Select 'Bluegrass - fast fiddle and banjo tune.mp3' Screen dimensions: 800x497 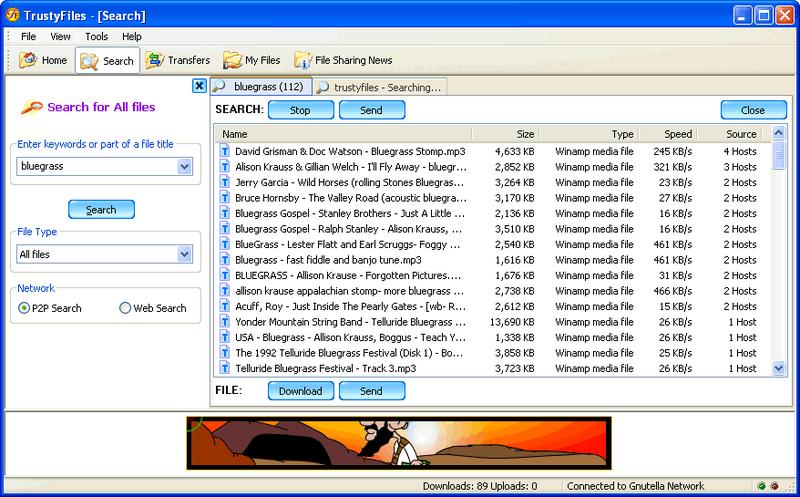328,260
